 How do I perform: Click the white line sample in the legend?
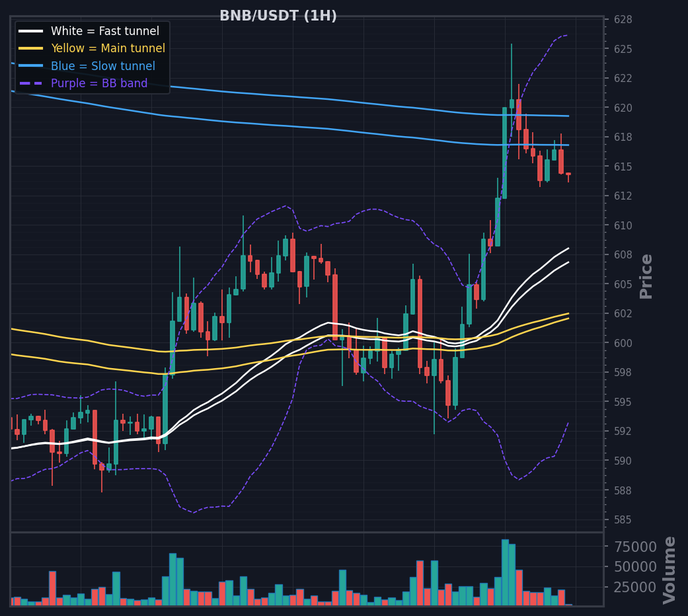[x=30, y=31]
